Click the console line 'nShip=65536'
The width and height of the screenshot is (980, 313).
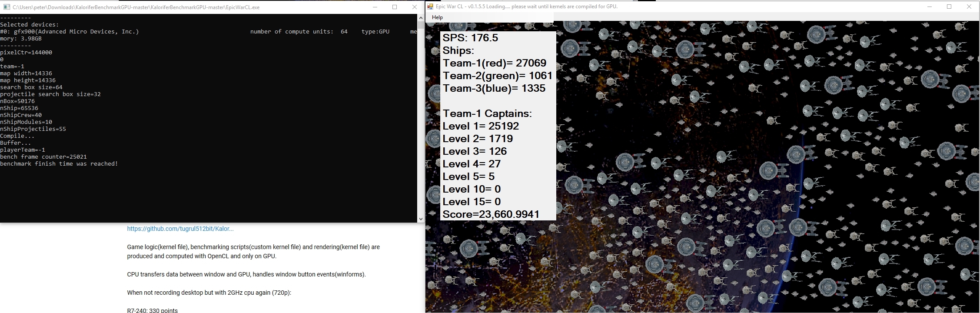19,108
